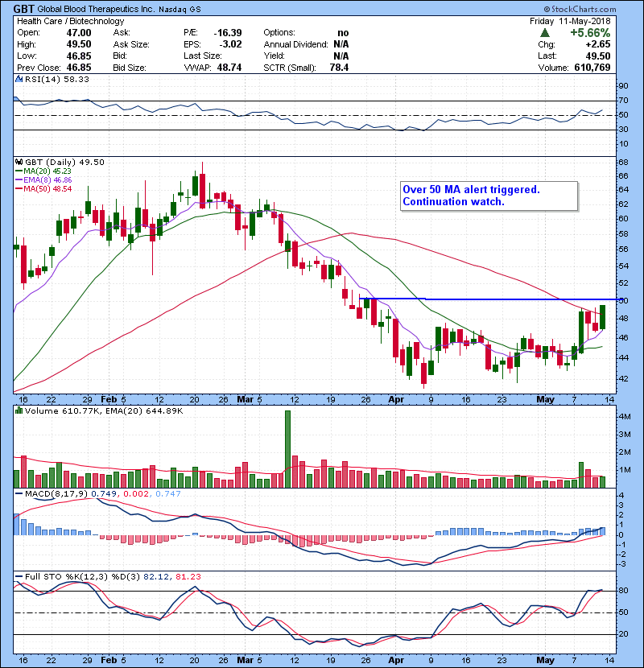Click the Over 50 MA alert annotation box

point(489,196)
